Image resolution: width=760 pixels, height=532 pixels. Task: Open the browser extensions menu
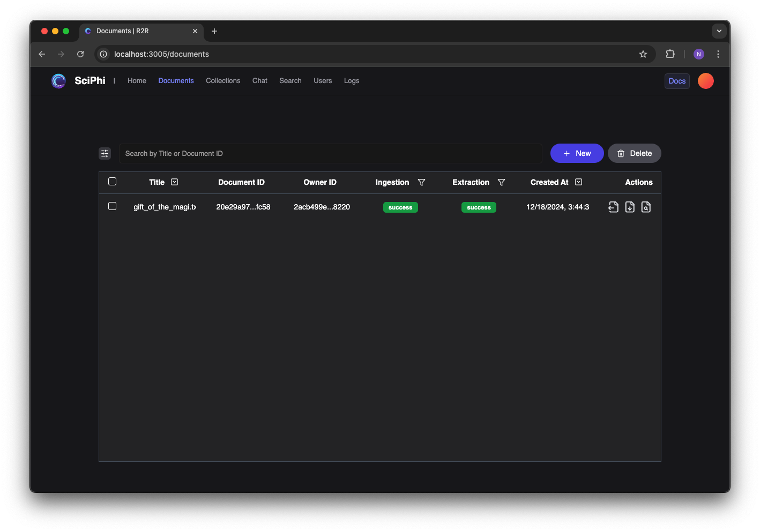(x=670, y=54)
